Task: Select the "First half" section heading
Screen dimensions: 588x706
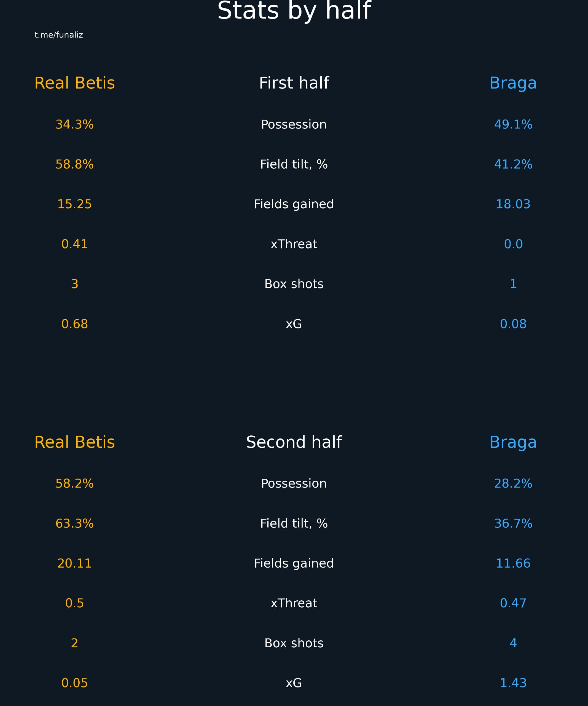Action: point(294,83)
